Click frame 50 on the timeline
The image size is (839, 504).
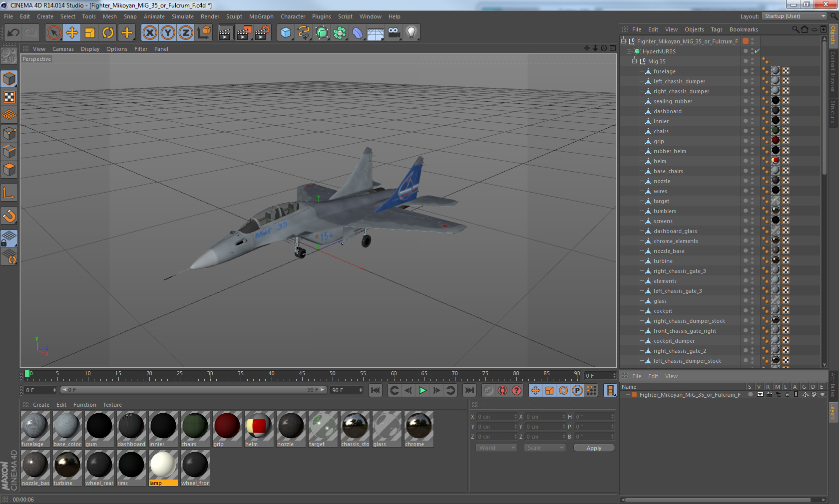tap(333, 374)
